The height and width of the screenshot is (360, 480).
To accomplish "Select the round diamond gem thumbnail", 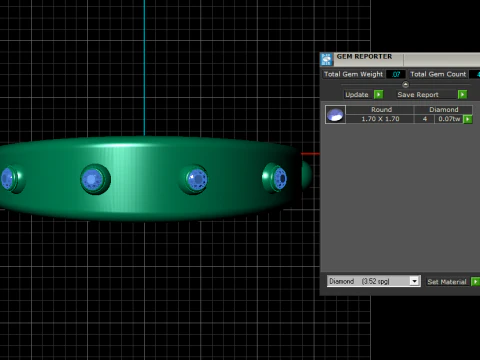I will coord(335,115).
